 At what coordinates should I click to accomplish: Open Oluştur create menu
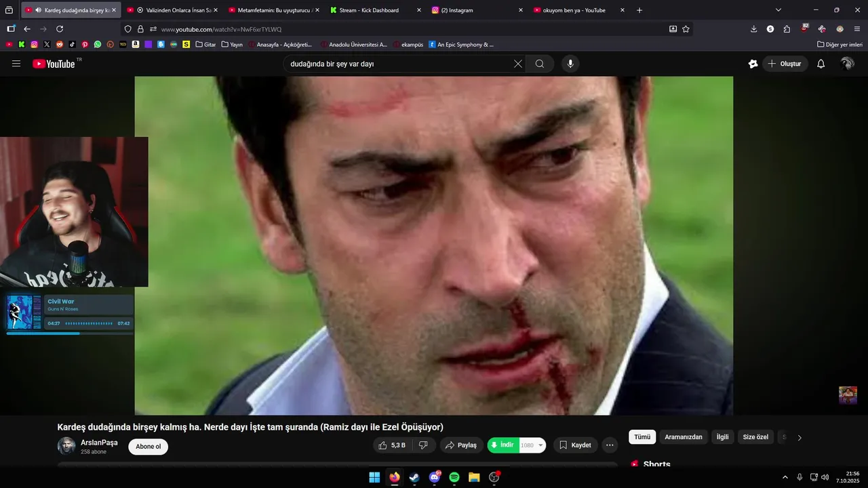coord(785,64)
